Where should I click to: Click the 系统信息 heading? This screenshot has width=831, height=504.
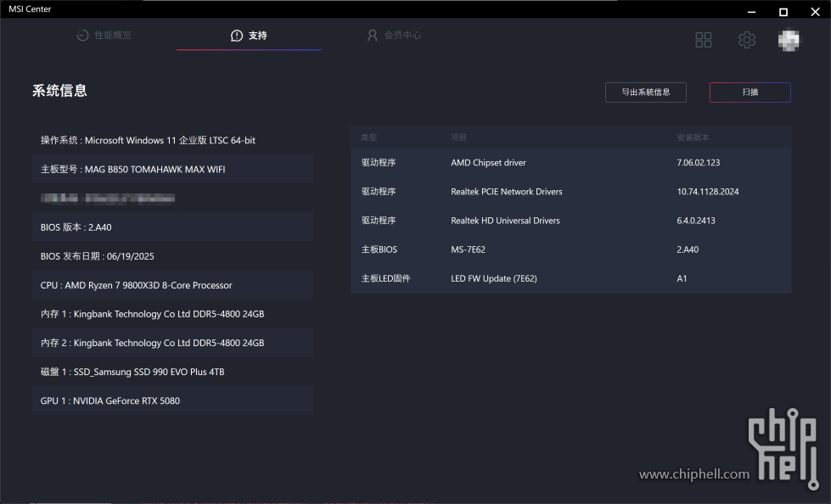(59, 91)
